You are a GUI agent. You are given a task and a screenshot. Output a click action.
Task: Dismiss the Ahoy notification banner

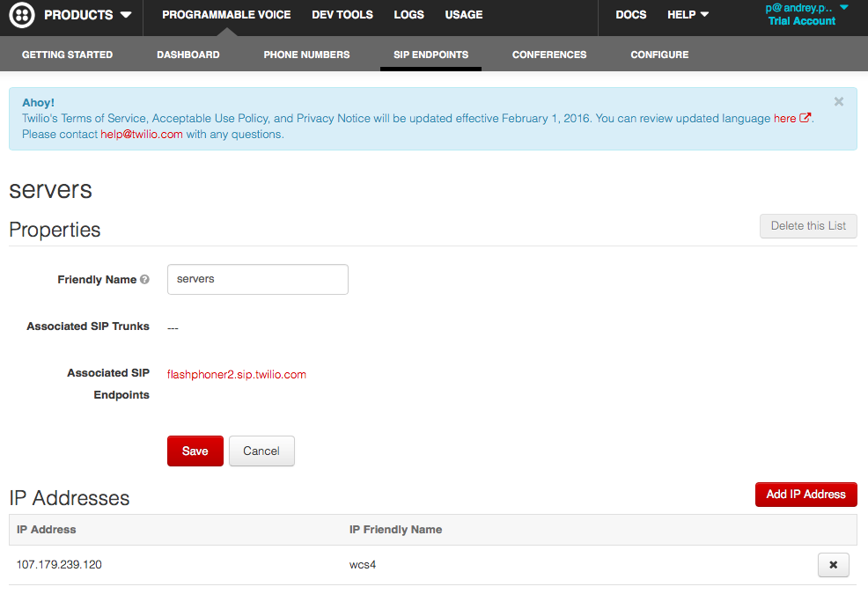(839, 101)
